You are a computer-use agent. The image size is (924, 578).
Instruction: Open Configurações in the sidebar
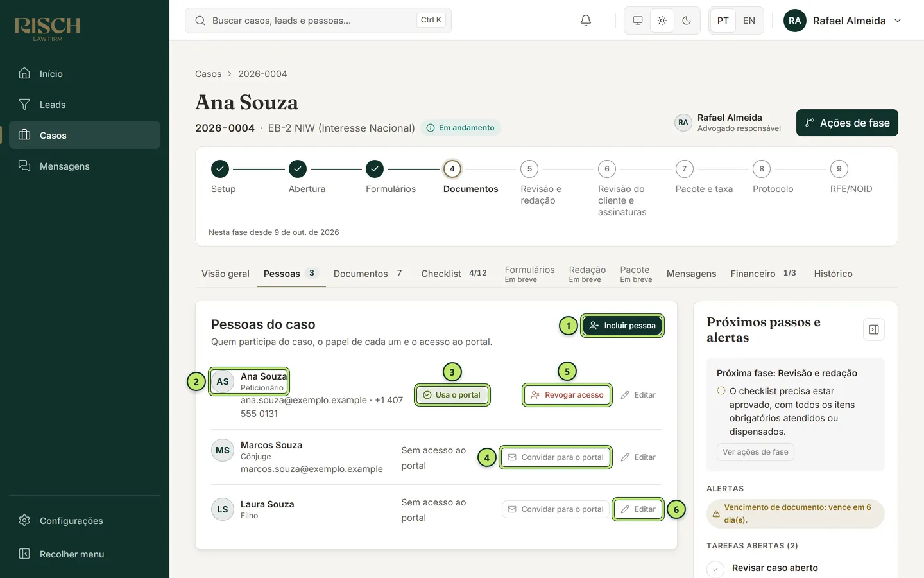click(x=85, y=521)
